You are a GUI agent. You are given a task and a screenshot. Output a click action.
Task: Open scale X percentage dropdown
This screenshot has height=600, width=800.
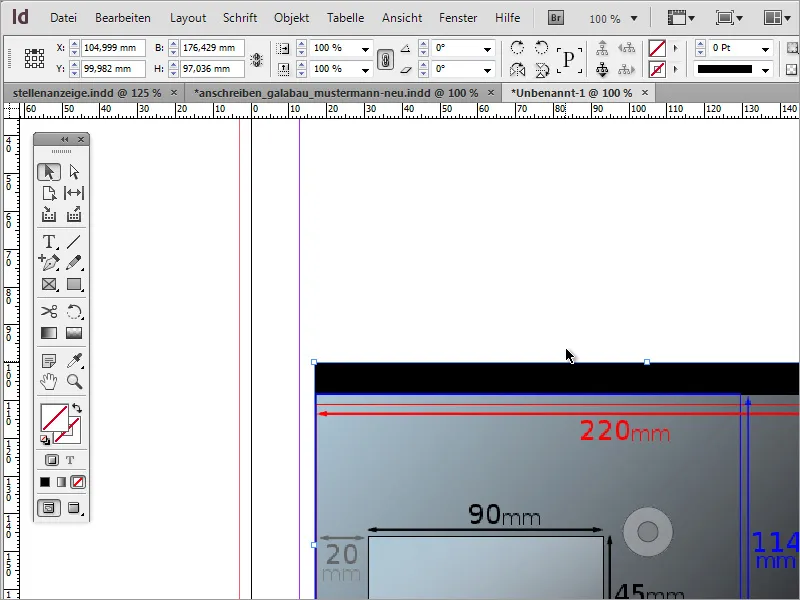[365, 49]
